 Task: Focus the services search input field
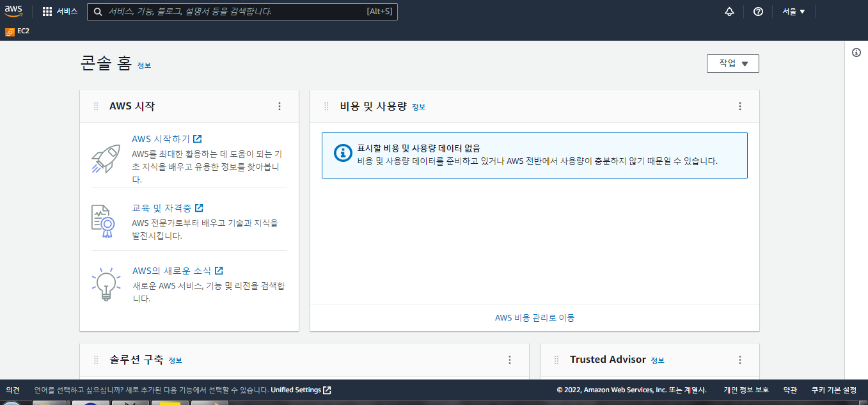pos(242,12)
